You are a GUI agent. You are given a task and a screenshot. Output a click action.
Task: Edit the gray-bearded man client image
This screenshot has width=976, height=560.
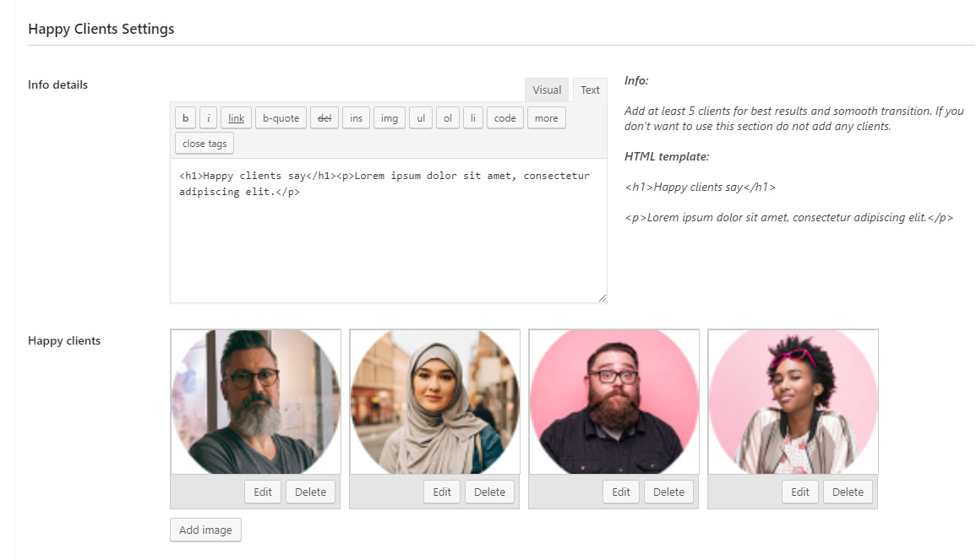pyautogui.click(x=263, y=492)
